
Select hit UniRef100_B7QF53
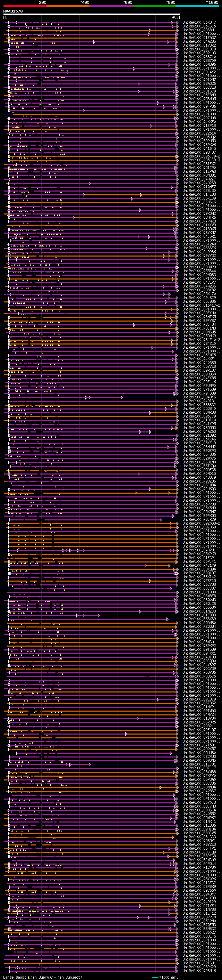pos(199,924)
